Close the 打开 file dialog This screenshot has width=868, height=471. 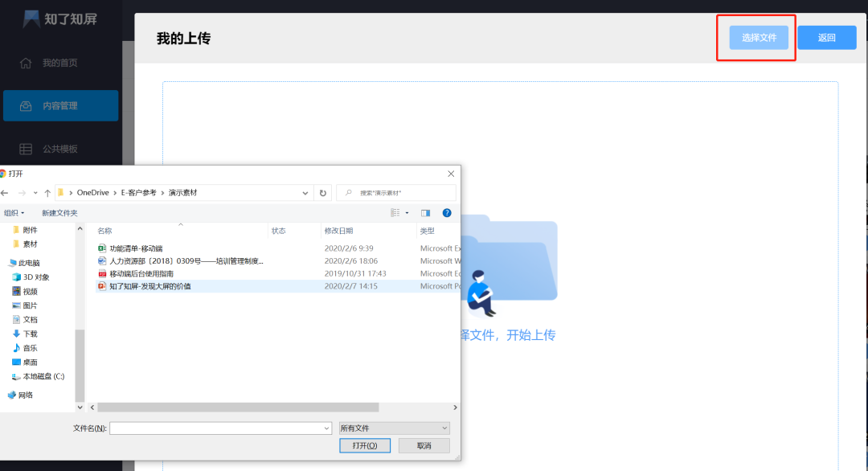point(451,174)
